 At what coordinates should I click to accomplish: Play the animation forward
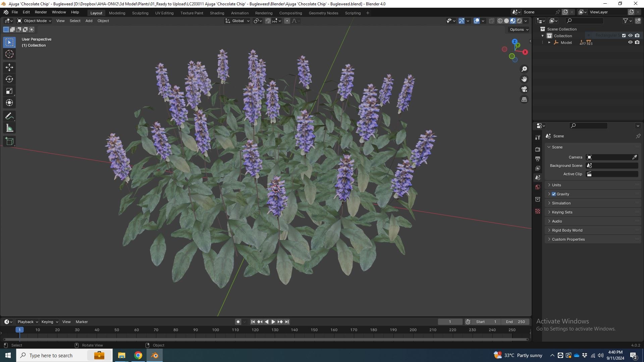[x=273, y=322]
